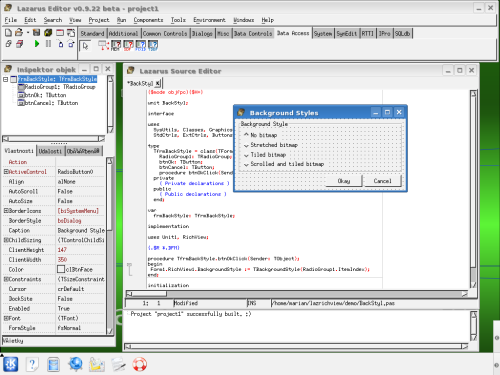Select the arrow selection tool in palette
The image size is (500, 375).
tap(86, 46)
